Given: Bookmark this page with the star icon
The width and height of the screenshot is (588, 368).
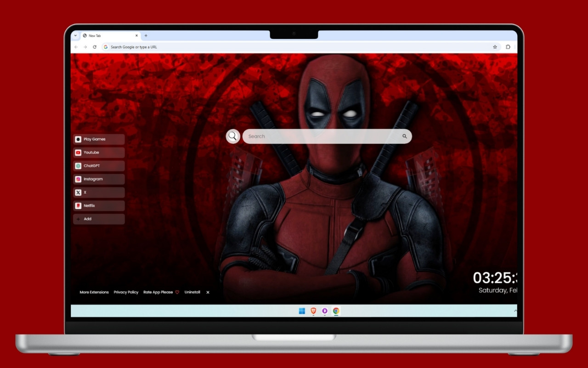Looking at the screenshot, I should (x=495, y=47).
